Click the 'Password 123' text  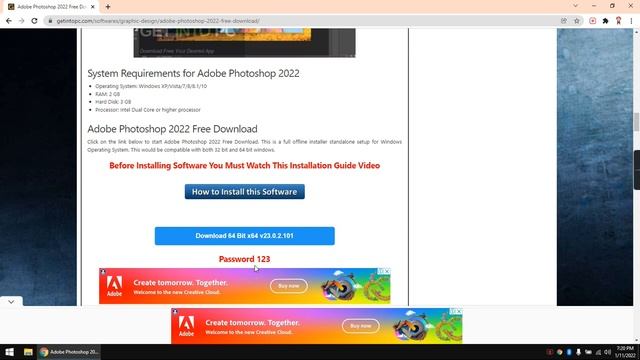pos(244,259)
